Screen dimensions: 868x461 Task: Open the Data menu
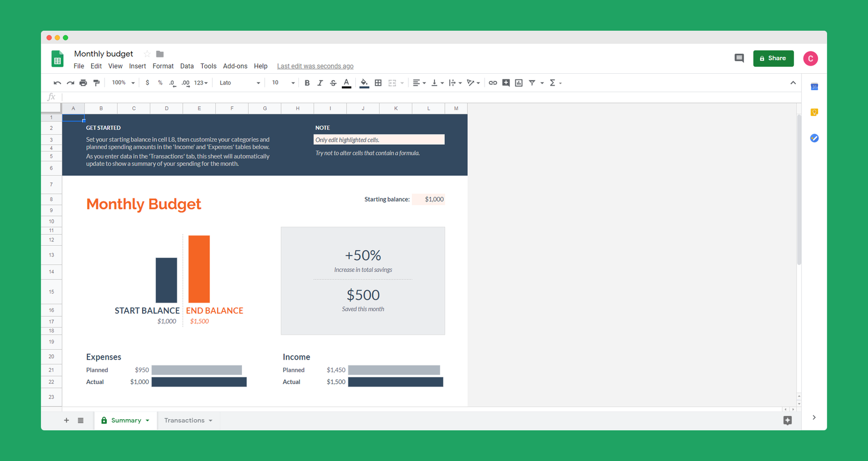[x=187, y=66]
